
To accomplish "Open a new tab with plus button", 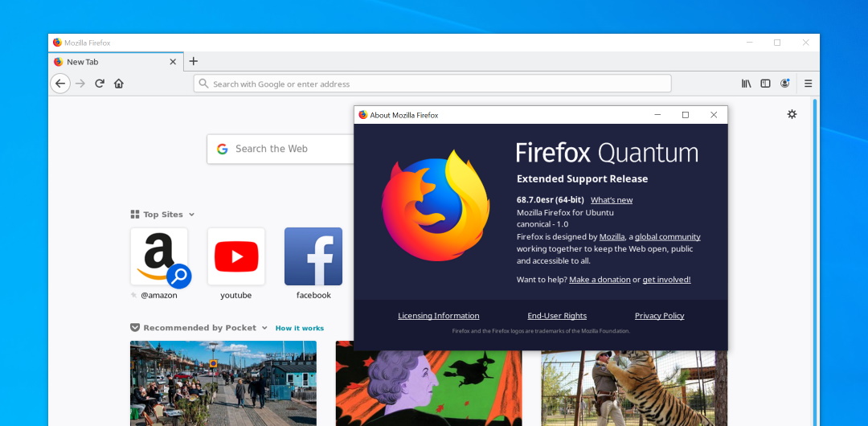I will coord(193,62).
